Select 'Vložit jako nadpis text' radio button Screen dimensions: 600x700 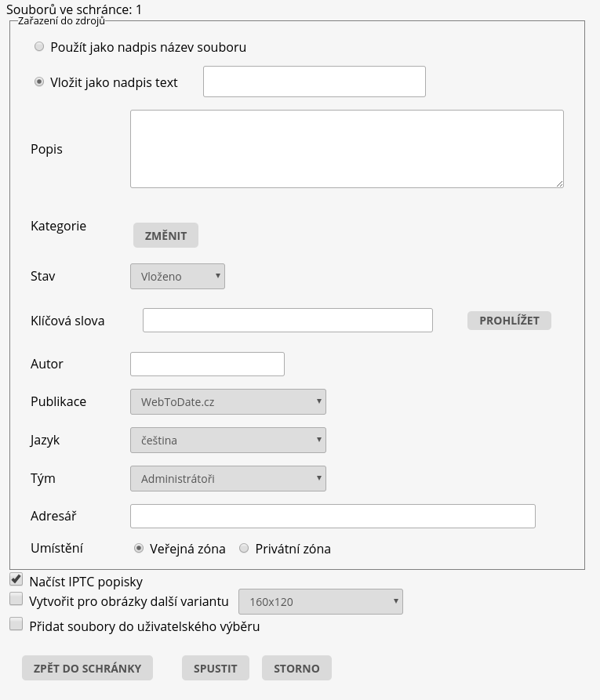tap(39, 82)
